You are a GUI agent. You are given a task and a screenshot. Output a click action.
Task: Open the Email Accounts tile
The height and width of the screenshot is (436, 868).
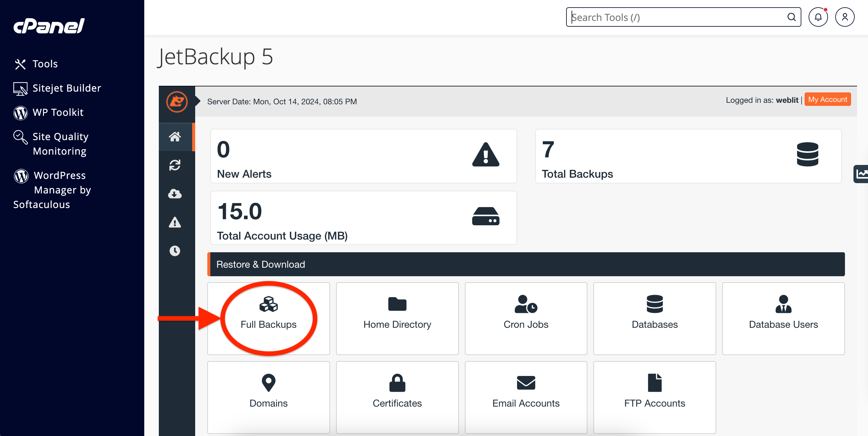coord(526,397)
